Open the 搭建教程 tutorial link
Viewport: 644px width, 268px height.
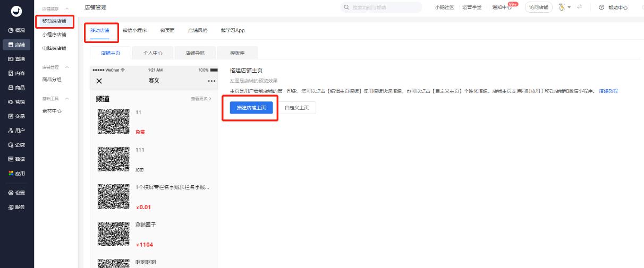point(608,91)
